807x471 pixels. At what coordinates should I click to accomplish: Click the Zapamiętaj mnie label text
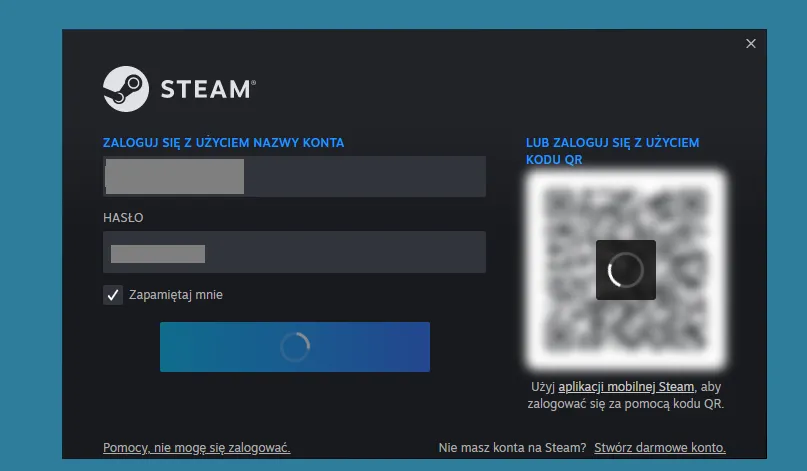(176, 295)
